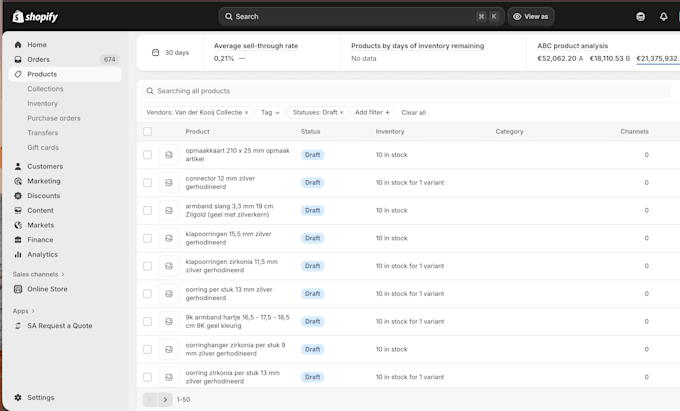
Task: Open Purchase orders
Action: [x=54, y=118]
